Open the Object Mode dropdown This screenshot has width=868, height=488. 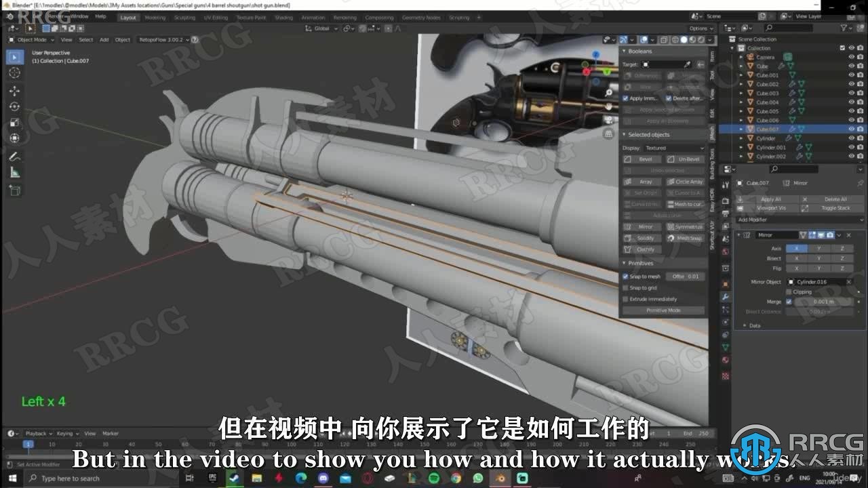click(x=33, y=39)
